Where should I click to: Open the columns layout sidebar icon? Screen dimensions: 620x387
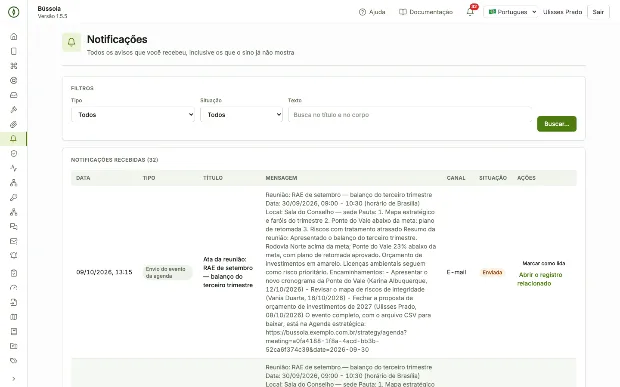click(x=13, y=317)
